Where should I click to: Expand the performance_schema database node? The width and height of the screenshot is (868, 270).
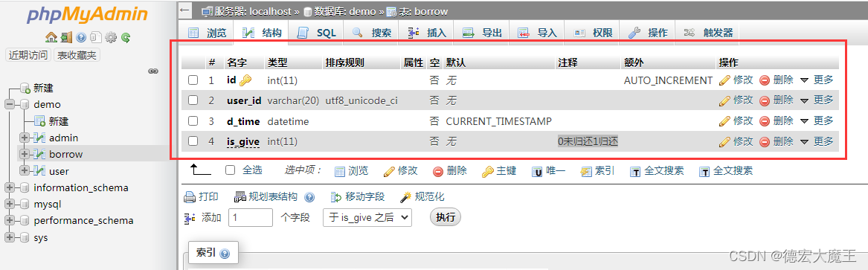(9, 221)
